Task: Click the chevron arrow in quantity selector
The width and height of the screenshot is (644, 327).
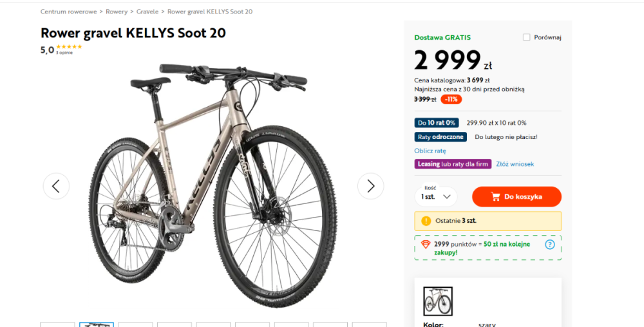Action: (x=447, y=196)
